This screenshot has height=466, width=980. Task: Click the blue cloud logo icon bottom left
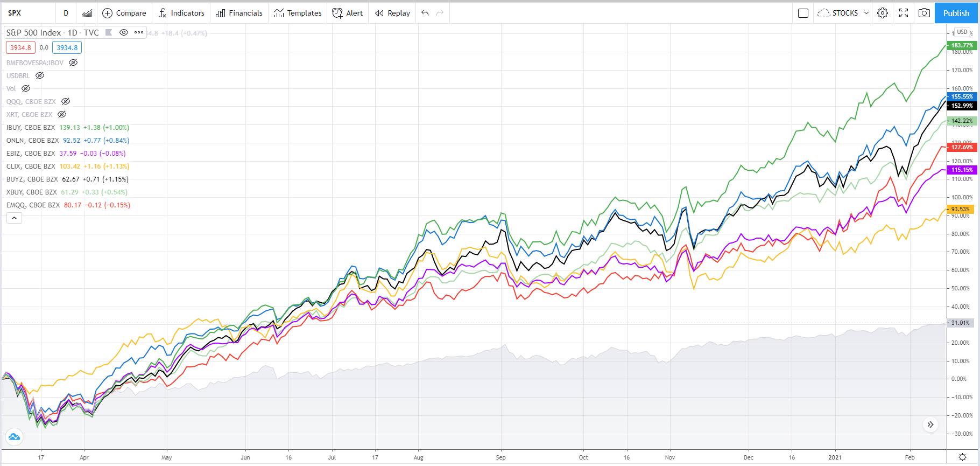[x=14, y=437]
